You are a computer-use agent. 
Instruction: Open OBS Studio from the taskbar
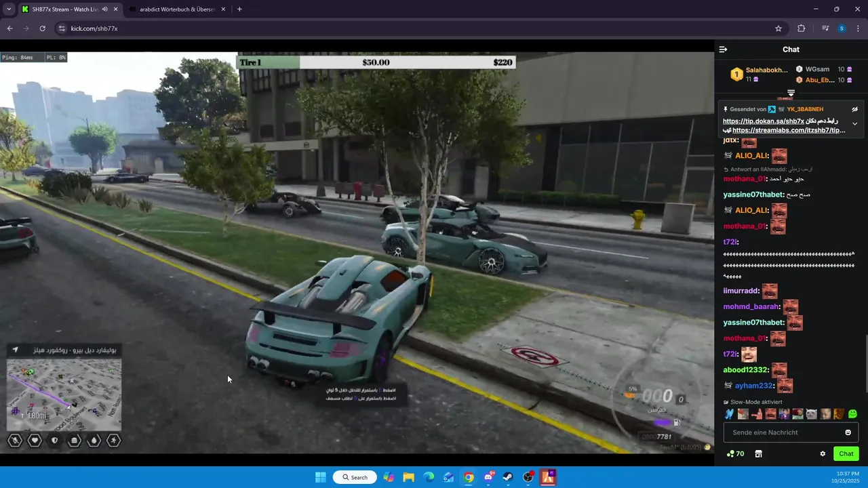coord(528,477)
